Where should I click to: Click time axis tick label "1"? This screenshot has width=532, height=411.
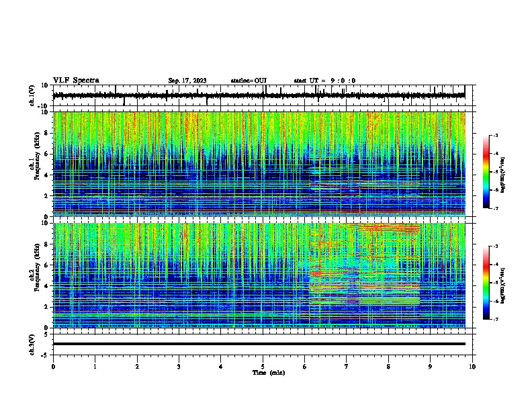(x=95, y=367)
